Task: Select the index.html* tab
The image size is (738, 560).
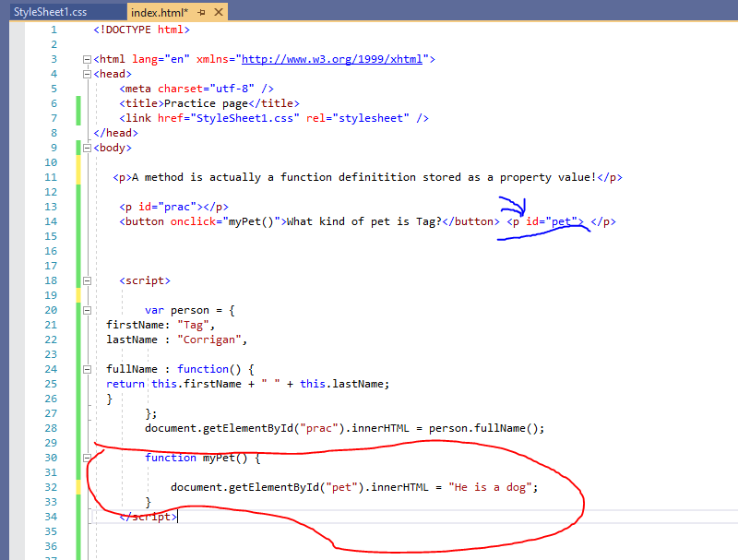Action: tap(159, 12)
